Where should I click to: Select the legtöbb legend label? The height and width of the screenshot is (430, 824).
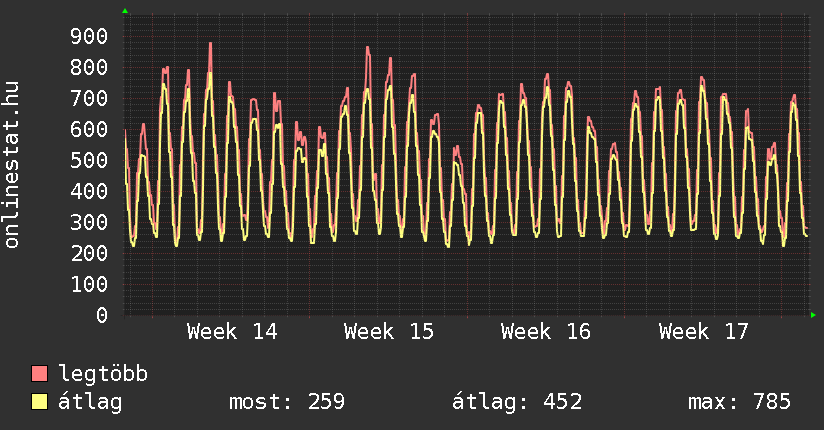[103, 374]
